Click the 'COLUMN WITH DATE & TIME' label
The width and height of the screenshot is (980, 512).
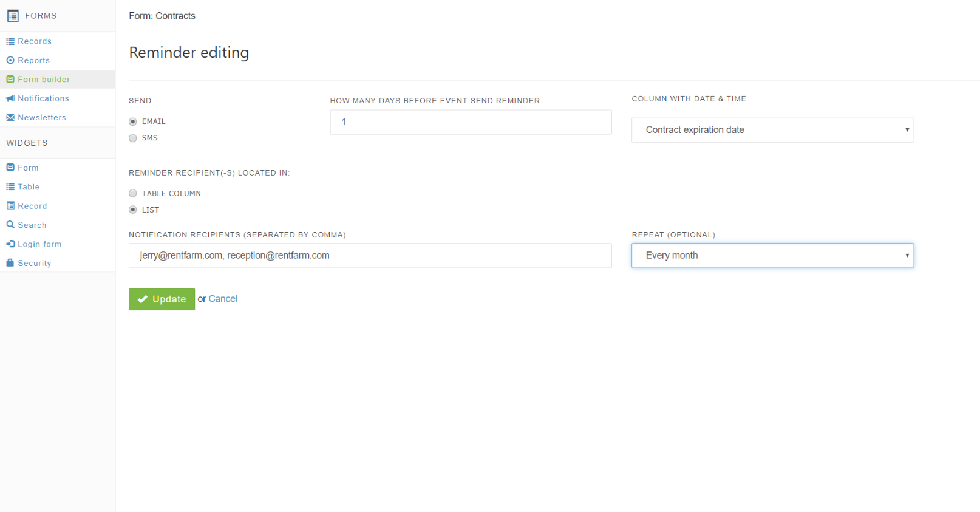(689, 98)
